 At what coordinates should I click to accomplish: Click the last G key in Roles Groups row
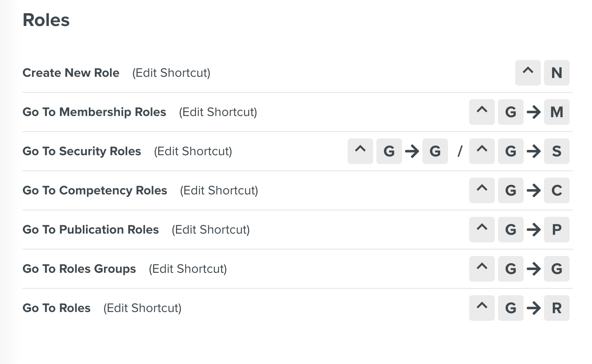tap(556, 269)
